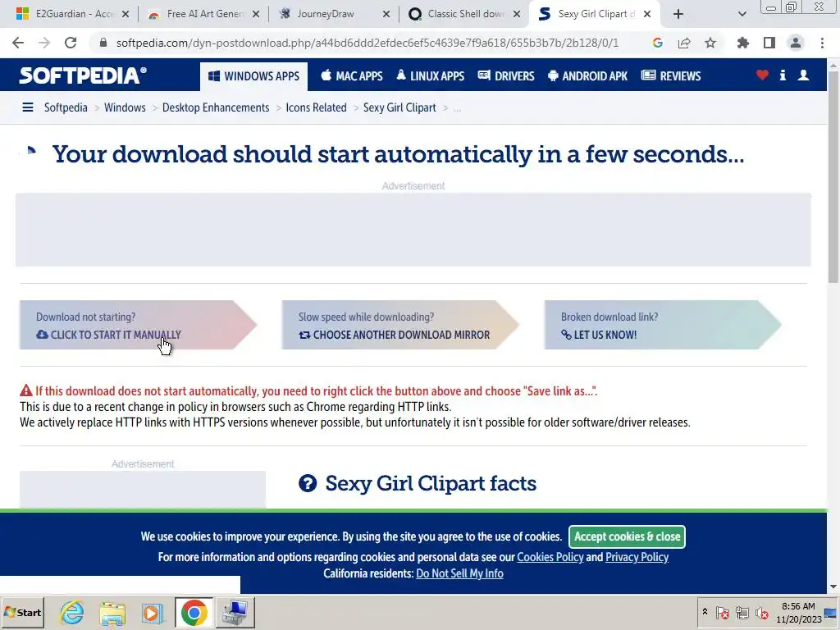
Task: Click the Softpedia breadcrumb link
Action: pyautogui.click(x=66, y=107)
